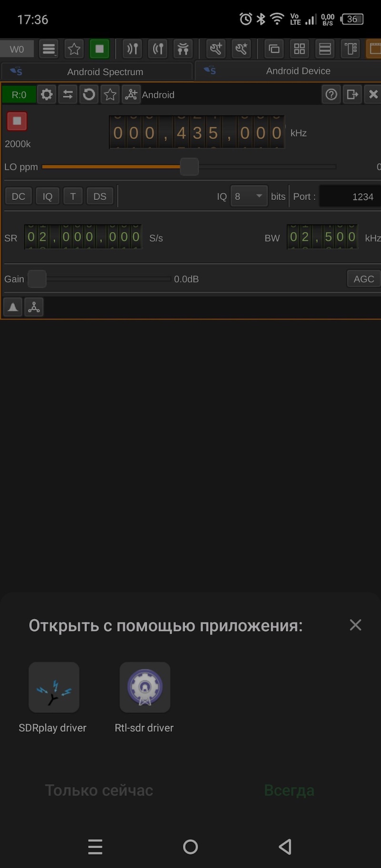The image size is (381, 868).
Task: Open device settings gear icon
Action: pos(47,94)
